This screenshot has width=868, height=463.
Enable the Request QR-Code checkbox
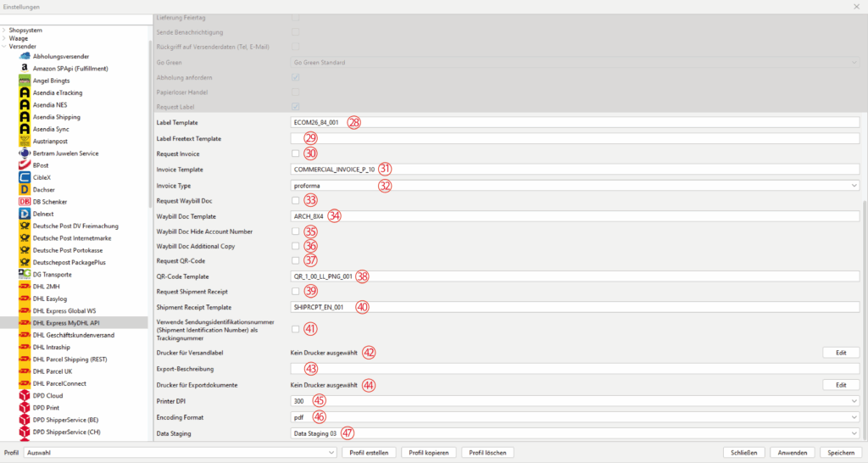point(296,261)
